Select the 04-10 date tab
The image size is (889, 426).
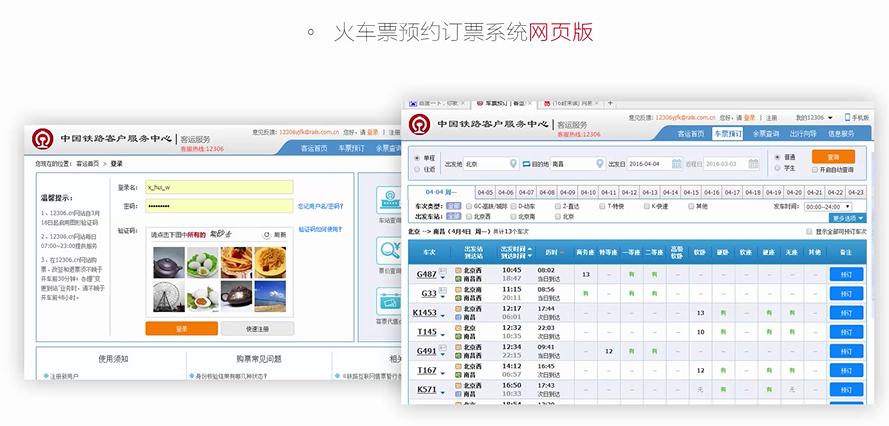pos(588,193)
